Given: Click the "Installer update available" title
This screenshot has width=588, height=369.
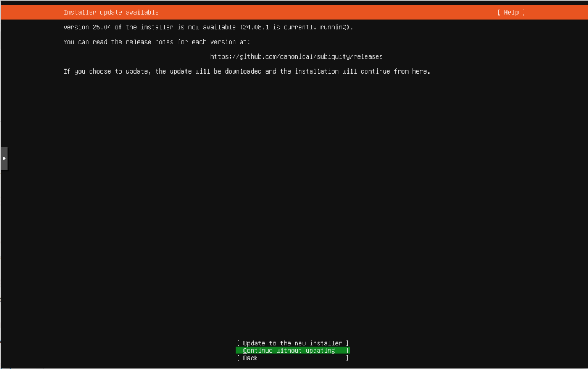Looking at the screenshot, I should click(x=111, y=13).
